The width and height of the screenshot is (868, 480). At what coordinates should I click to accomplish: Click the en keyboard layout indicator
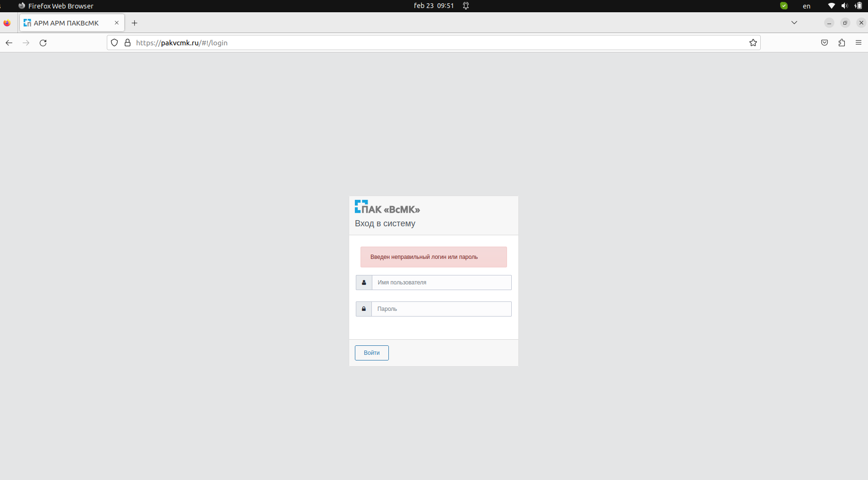tap(806, 6)
